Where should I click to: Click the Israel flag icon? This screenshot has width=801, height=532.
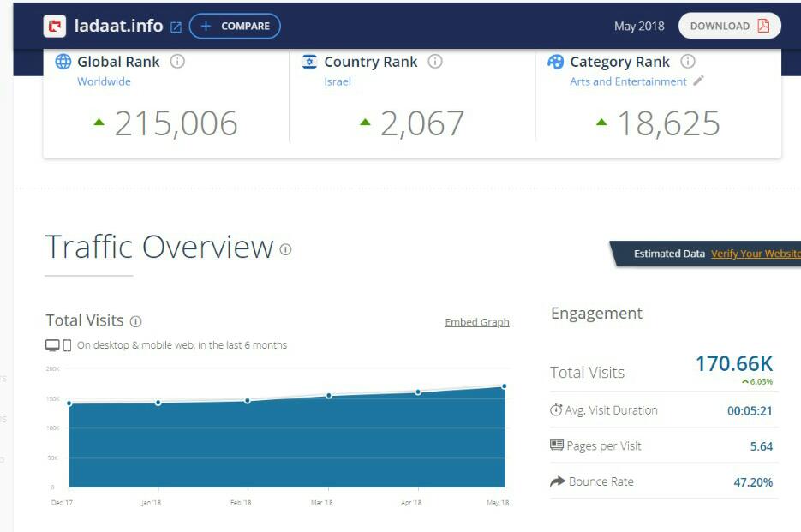(309, 62)
